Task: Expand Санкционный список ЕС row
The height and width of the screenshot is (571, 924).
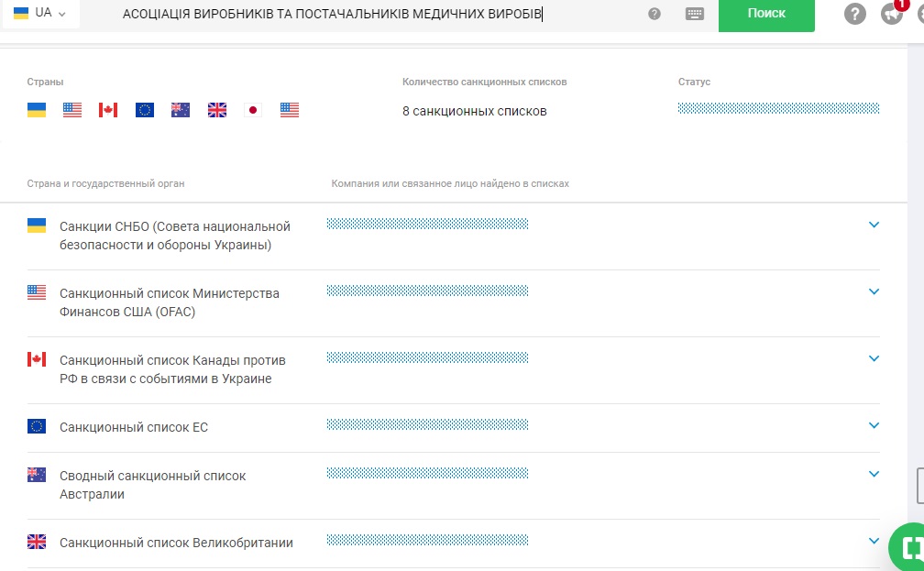Action: click(x=874, y=425)
